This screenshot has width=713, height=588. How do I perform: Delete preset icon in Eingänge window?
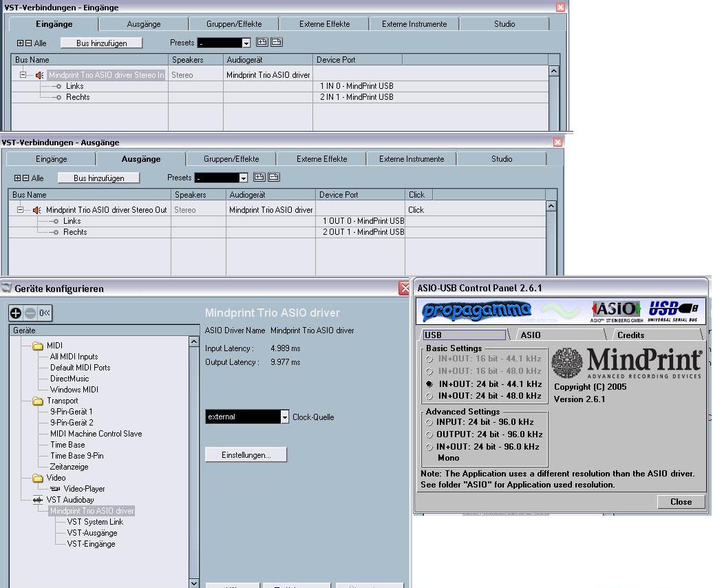(277, 42)
